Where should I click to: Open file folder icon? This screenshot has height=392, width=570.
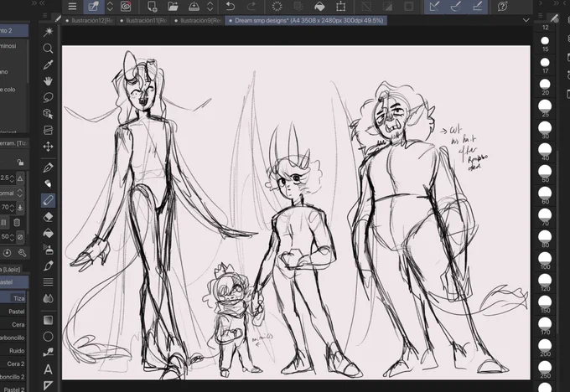coord(173,6)
